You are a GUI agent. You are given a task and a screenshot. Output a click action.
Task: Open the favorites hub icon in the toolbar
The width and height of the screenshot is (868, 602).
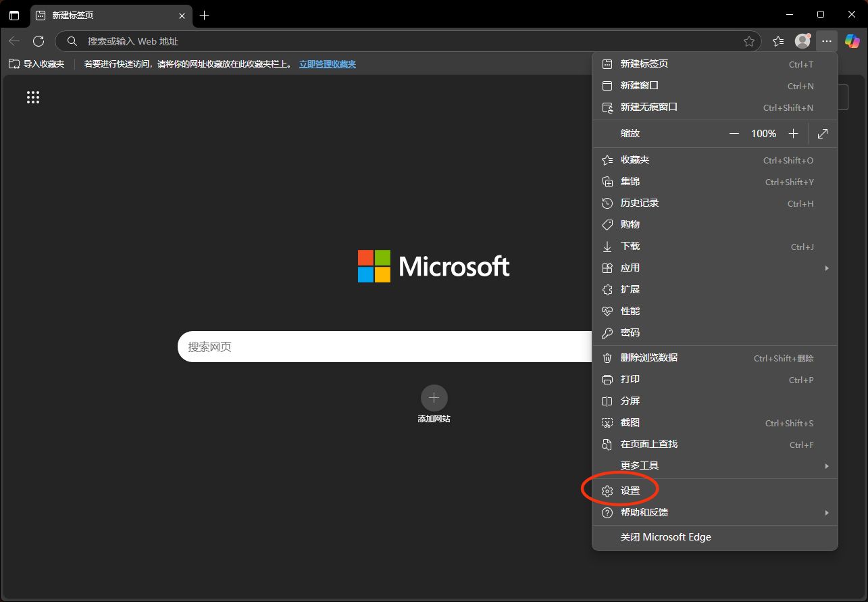coord(778,41)
